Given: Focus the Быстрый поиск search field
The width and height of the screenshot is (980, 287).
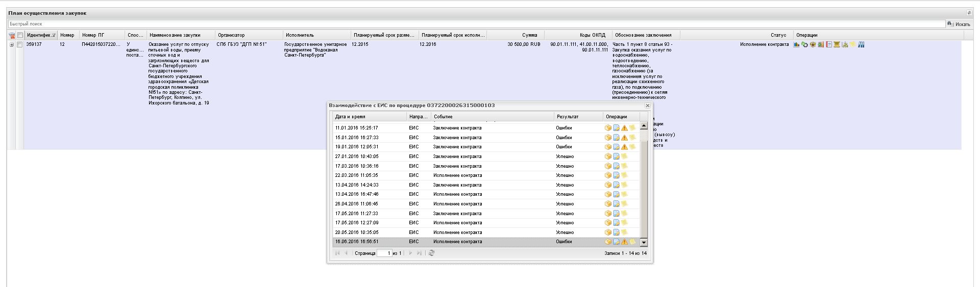Looking at the screenshot, I should pos(477,24).
